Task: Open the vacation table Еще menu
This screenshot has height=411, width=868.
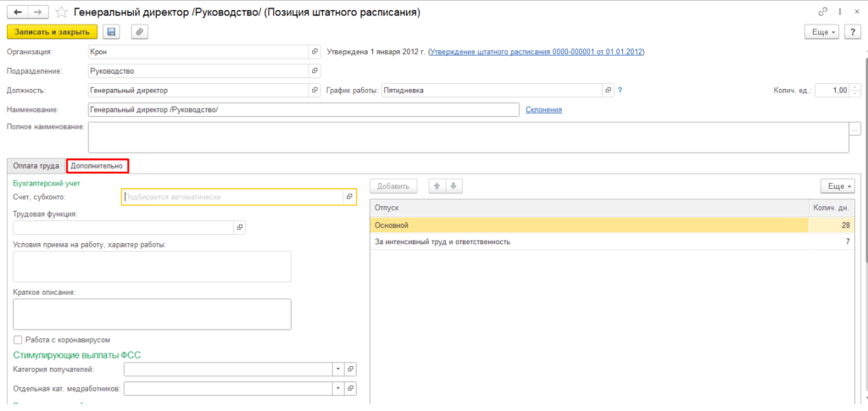Action: click(838, 186)
